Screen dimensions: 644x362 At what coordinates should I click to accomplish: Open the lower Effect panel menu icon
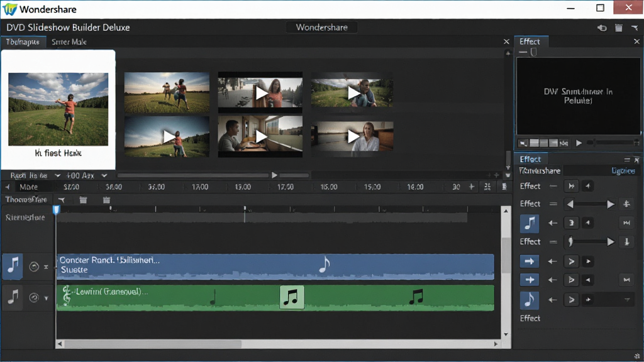pyautogui.click(x=627, y=160)
